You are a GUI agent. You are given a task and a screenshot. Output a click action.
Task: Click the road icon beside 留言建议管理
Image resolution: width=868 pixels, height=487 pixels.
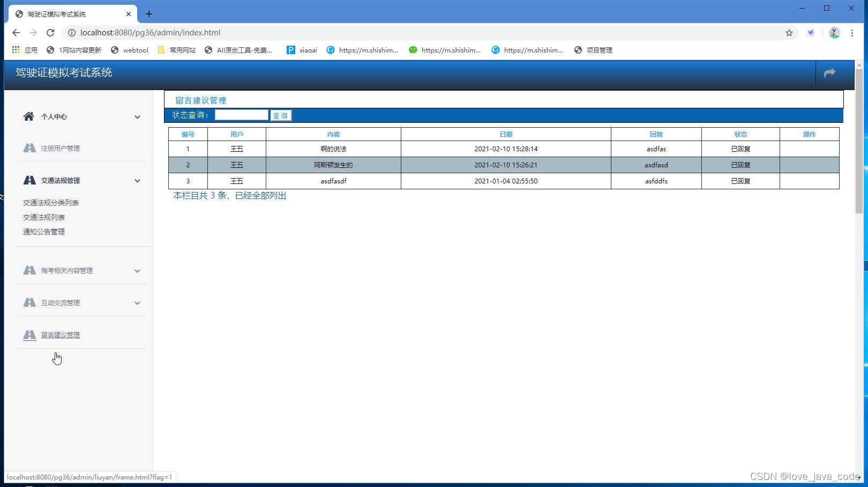(x=29, y=335)
